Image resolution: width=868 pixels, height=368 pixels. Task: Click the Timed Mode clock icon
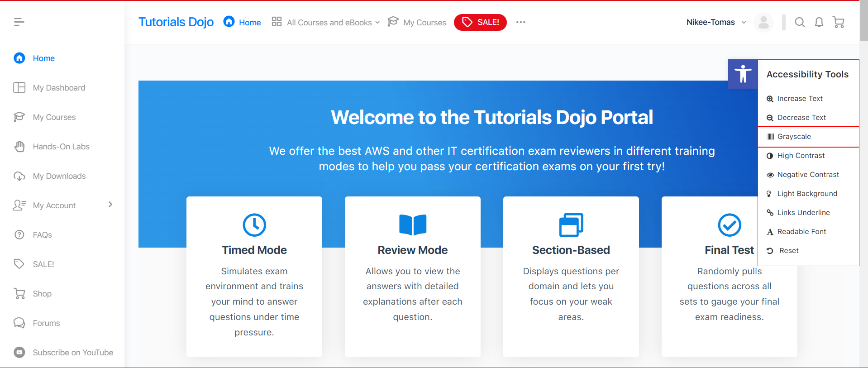click(254, 225)
